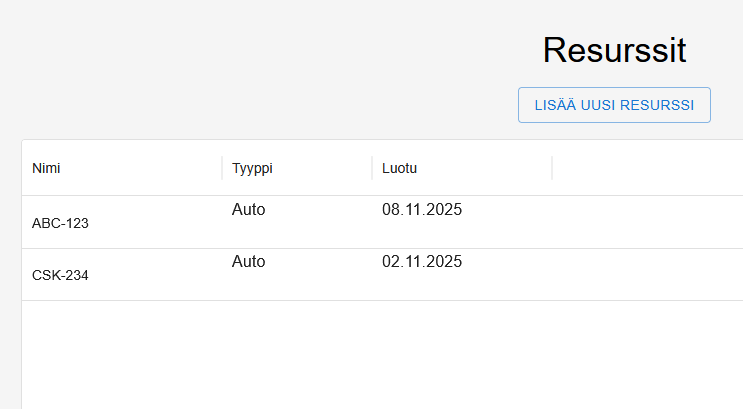Click the separator right of Luotu column
Viewport: 743px width, 409px height.
click(x=552, y=168)
